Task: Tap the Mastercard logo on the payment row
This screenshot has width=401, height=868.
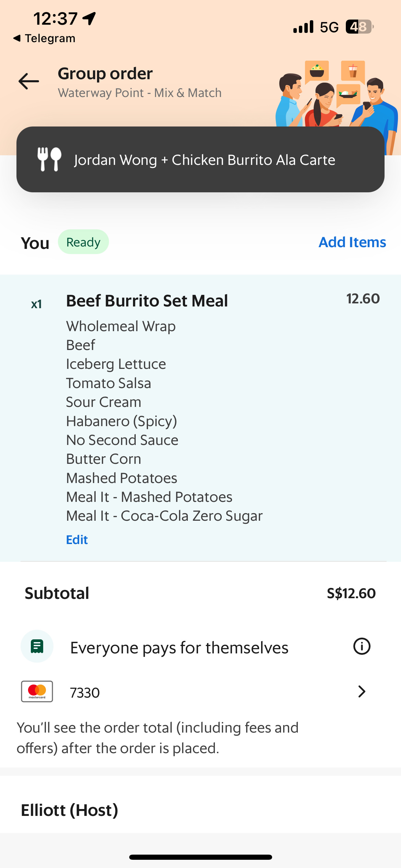Action: click(x=36, y=692)
